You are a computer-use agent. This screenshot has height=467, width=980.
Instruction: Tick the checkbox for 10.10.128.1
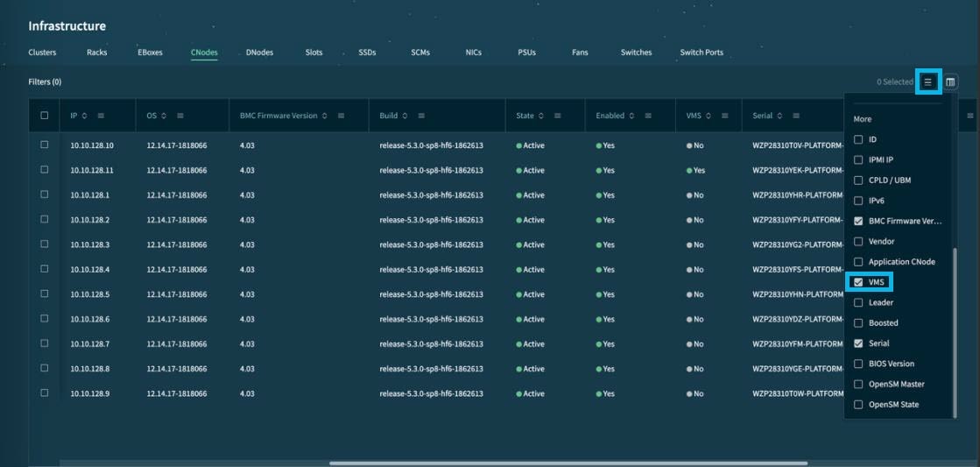click(x=45, y=195)
